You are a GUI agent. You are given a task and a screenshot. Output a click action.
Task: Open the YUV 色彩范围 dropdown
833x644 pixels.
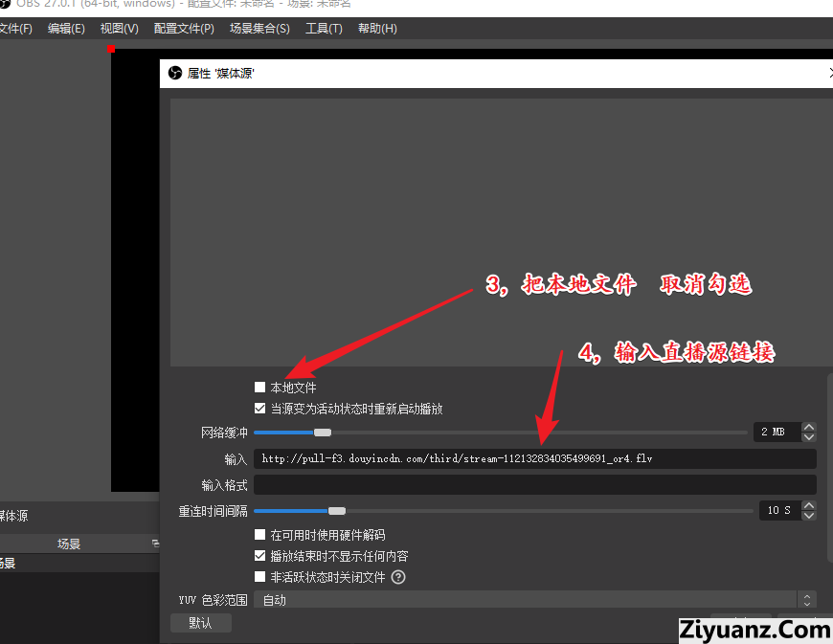(x=534, y=600)
